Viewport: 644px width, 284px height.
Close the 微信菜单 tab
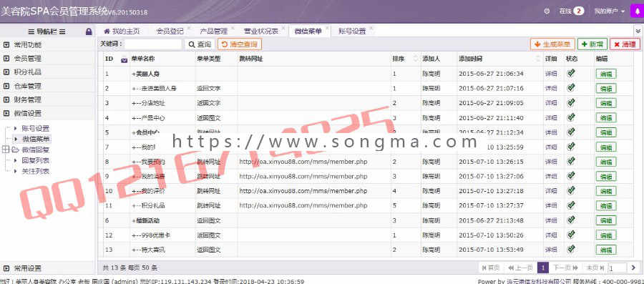(327, 29)
